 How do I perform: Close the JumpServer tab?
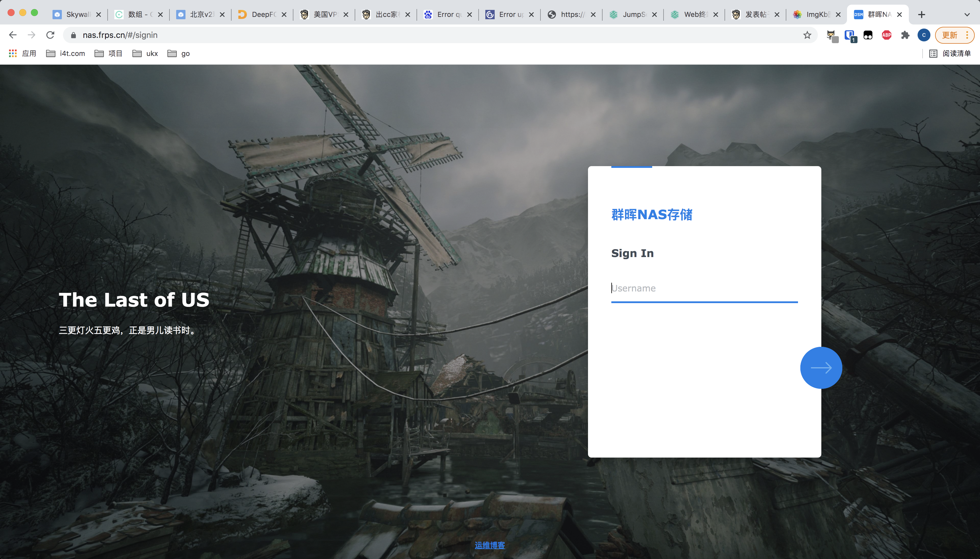click(654, 15)
